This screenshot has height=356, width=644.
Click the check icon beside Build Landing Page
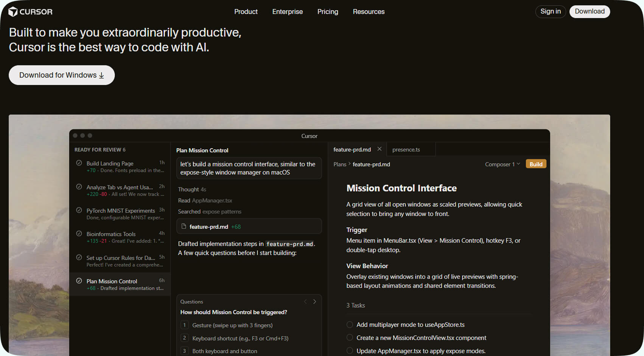[79, 163]
